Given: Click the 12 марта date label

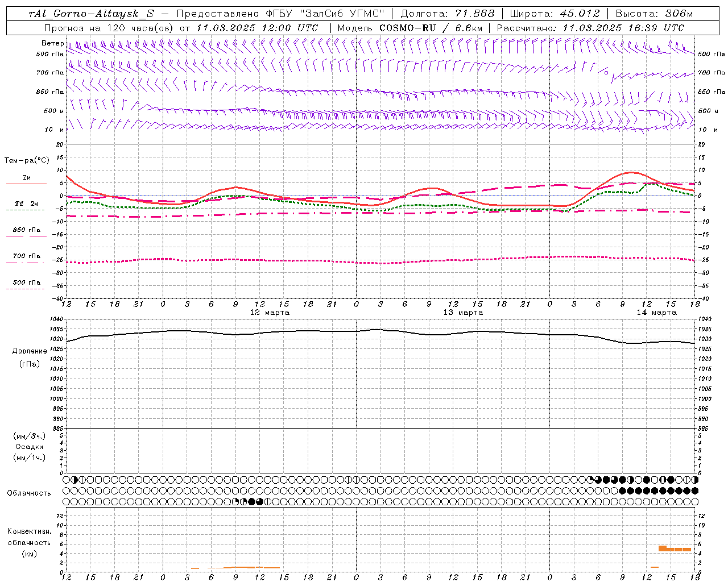Looking at the screenshot, I should [270, 313].
